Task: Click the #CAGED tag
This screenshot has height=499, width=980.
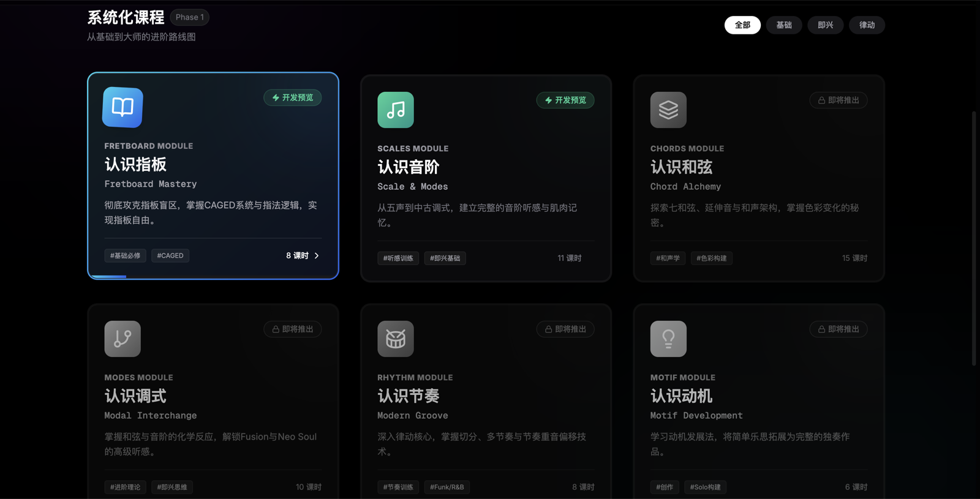Action: (170, 256)
